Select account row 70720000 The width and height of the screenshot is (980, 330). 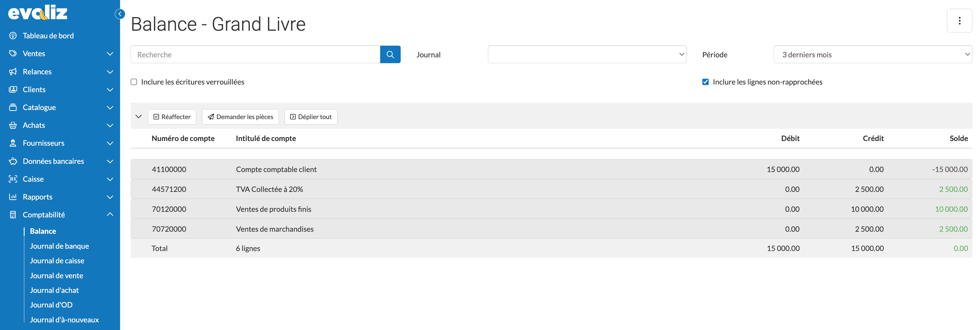tap(551, 229)
